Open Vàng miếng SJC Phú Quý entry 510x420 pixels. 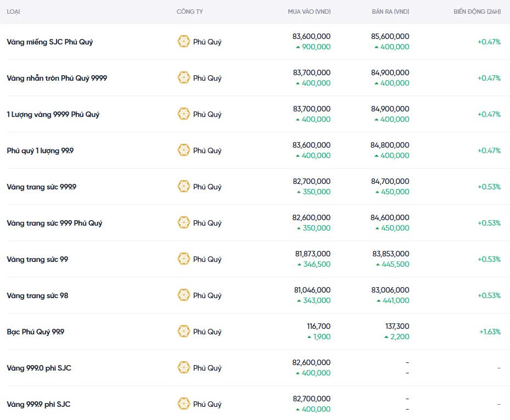pyautogui.click(x=50, y=42)
